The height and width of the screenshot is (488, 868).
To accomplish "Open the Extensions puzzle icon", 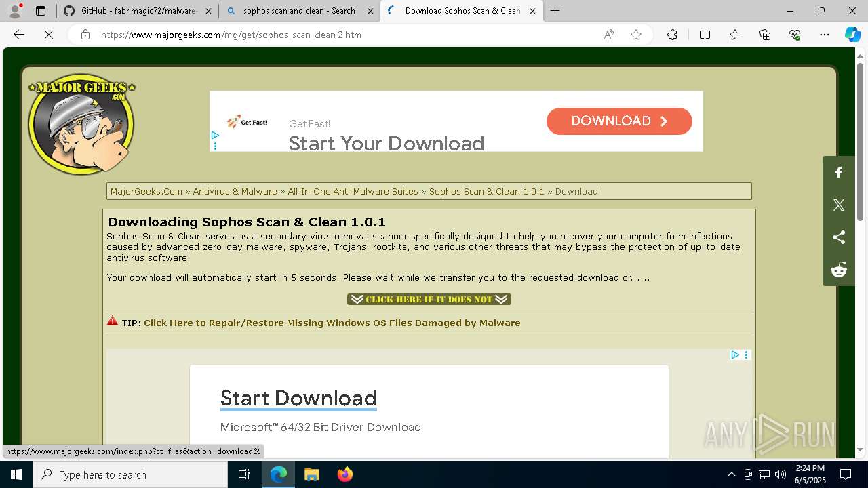I will pos(672,35).
